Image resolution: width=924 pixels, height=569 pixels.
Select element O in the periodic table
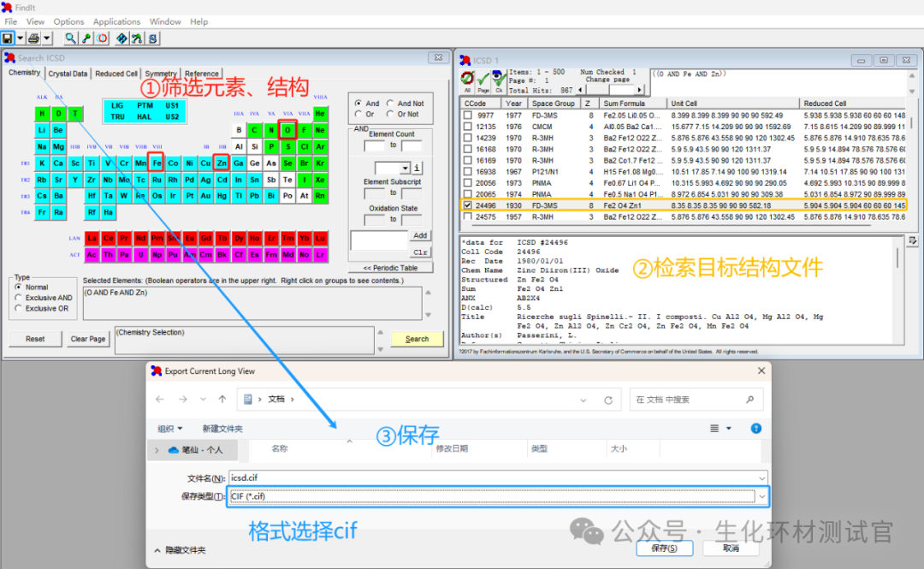287,130
